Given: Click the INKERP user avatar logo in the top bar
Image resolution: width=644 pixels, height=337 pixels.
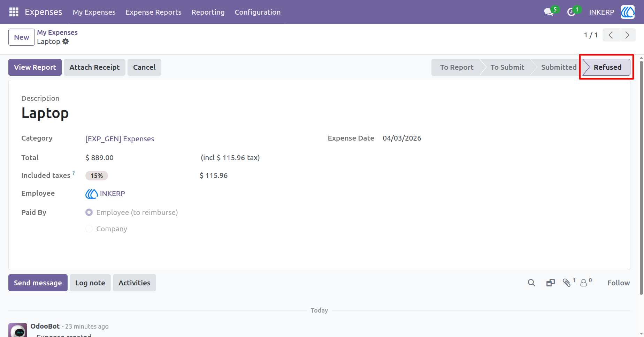Looking at the screenshot, I should [x=628, y=12].
